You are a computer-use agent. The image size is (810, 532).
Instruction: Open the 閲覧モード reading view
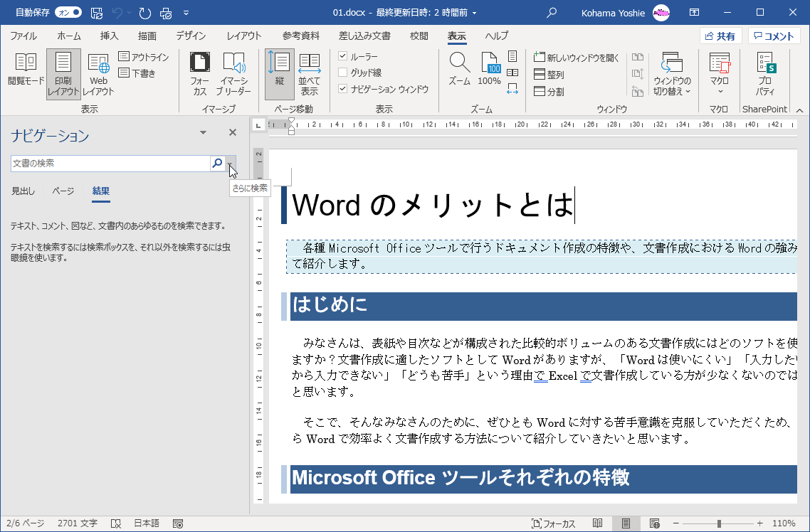(26, 73)
